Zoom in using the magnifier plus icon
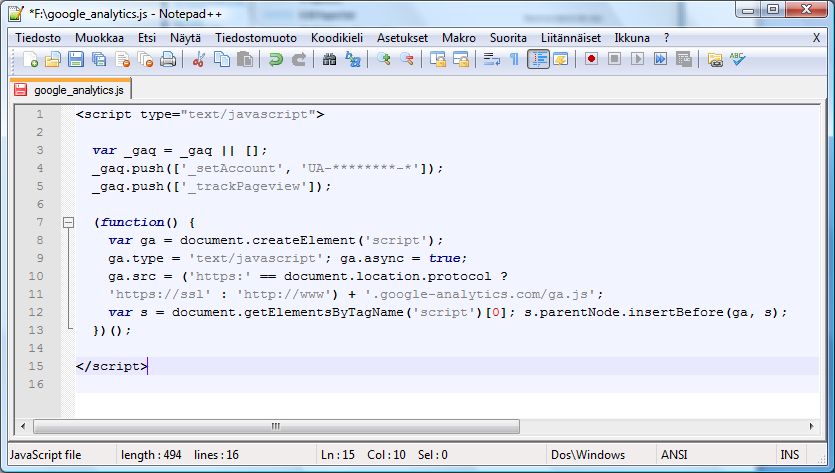This screenshot has width=835, height=473. click(383, 59)
